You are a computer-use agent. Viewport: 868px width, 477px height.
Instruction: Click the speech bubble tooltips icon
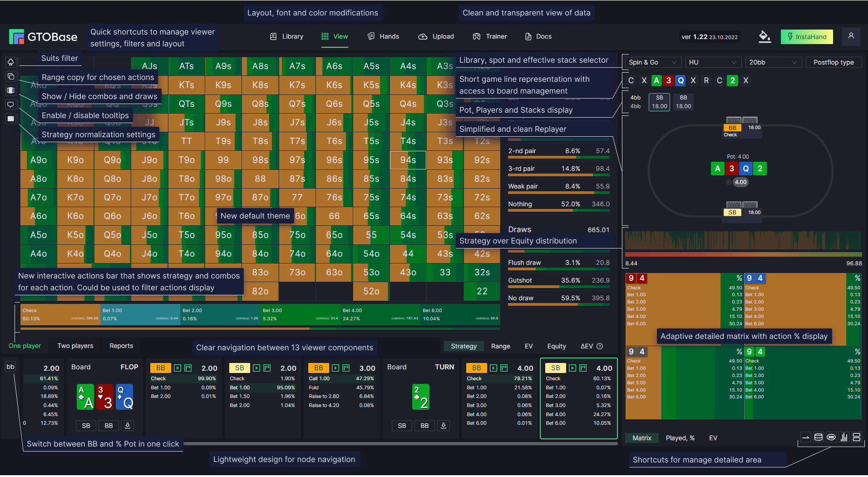click(x=11, y=104)
